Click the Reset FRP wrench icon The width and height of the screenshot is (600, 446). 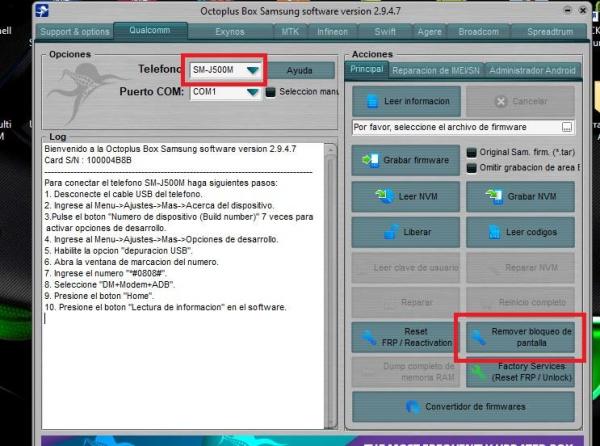pyautogui.click(x=368, y=337)
